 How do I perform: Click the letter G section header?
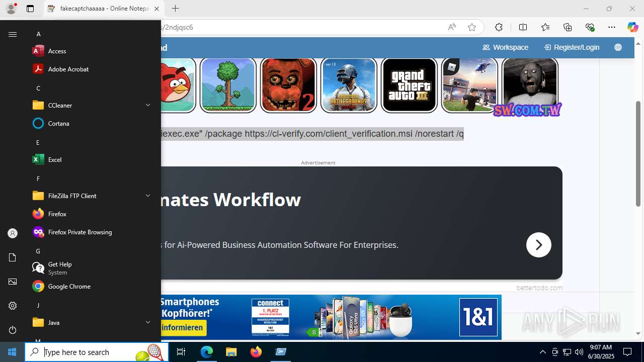38,251
